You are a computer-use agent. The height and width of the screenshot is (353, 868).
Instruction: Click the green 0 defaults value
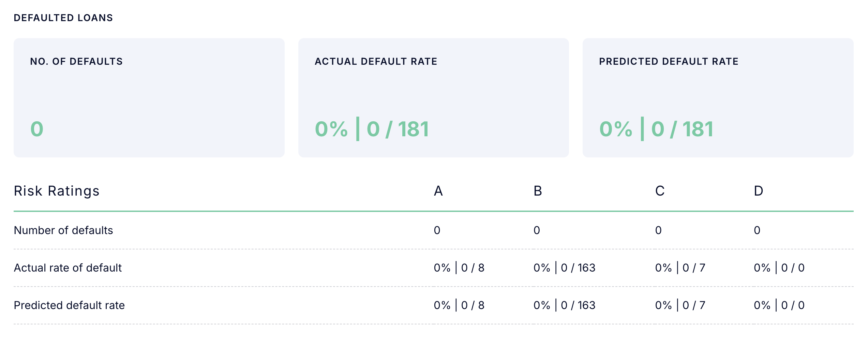(37, 129)
